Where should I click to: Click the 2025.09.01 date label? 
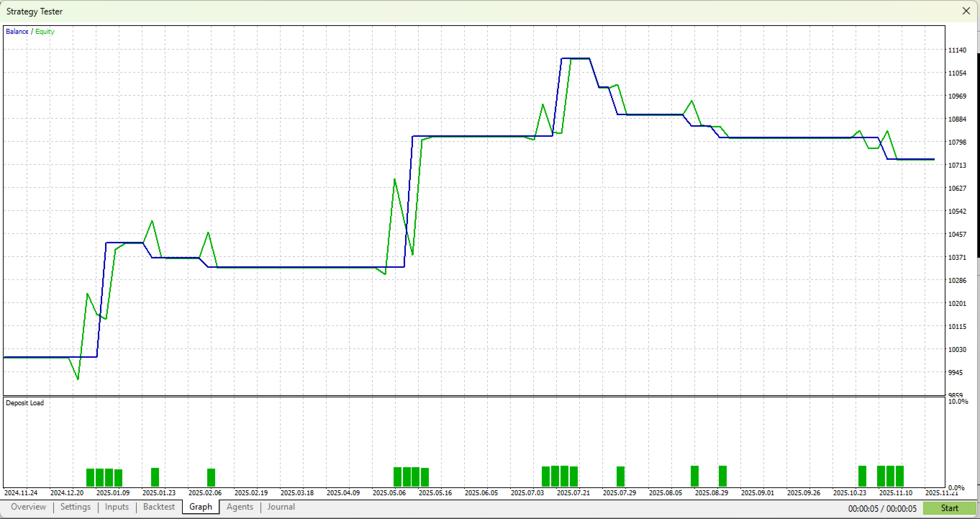[x=758, y=493]
